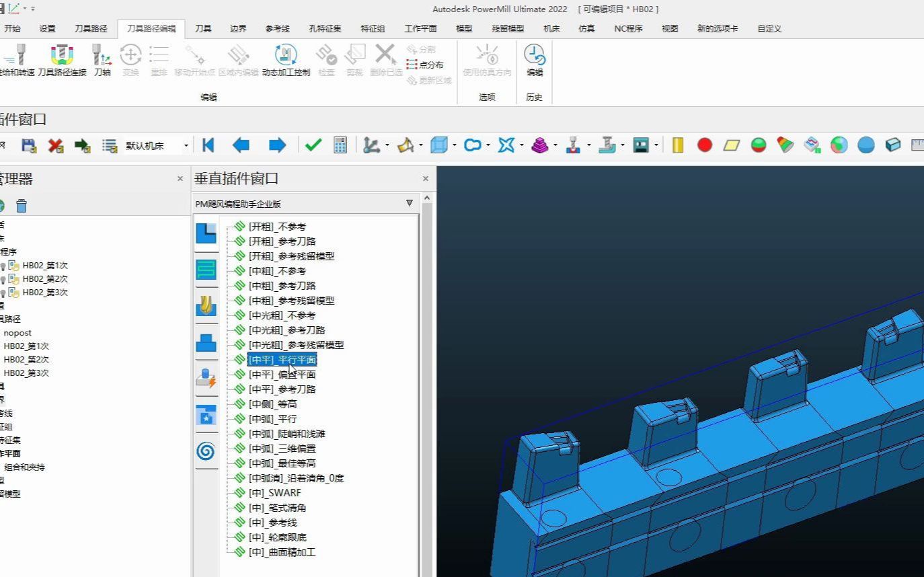Select [开粗]_不参考 strategy
The image size is (924, 577).
click(x=277, y=227)
